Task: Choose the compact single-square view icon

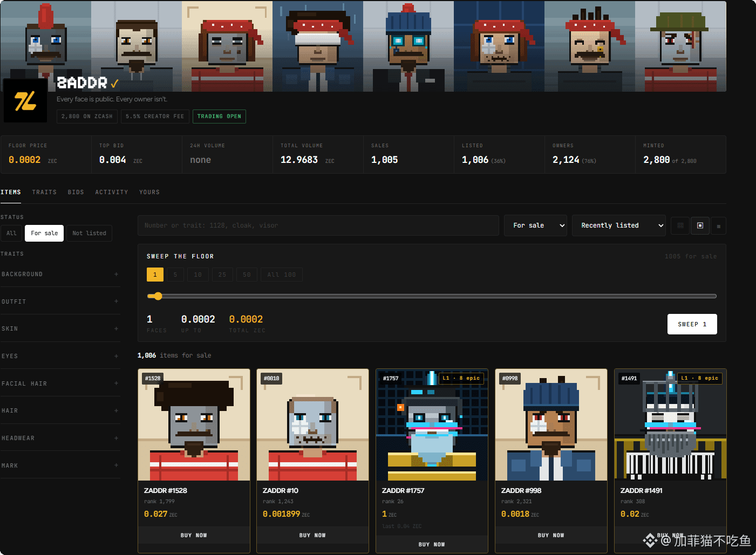Action: (718, 226)
